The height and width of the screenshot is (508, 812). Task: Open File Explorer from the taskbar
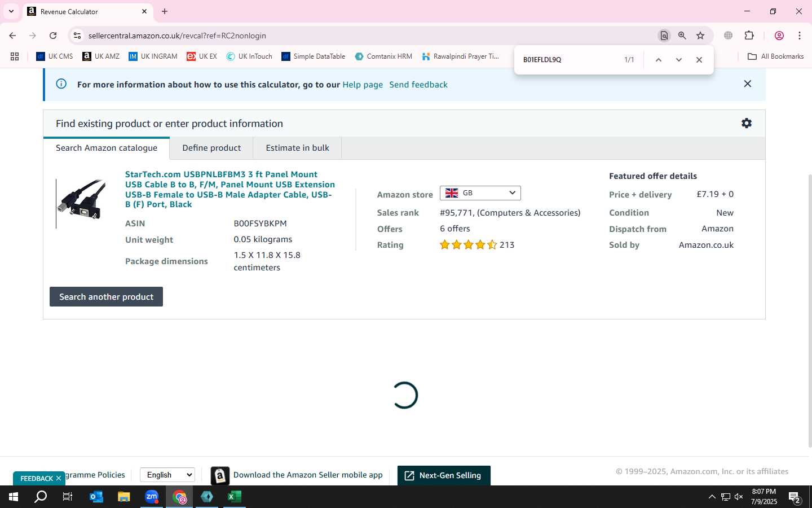pyautogui.click(x=123, y=497)
